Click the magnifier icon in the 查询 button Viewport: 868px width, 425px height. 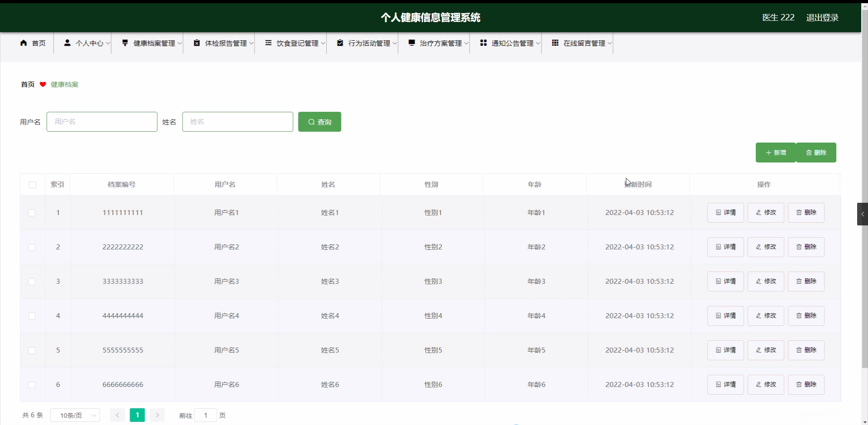coord(311,122)
